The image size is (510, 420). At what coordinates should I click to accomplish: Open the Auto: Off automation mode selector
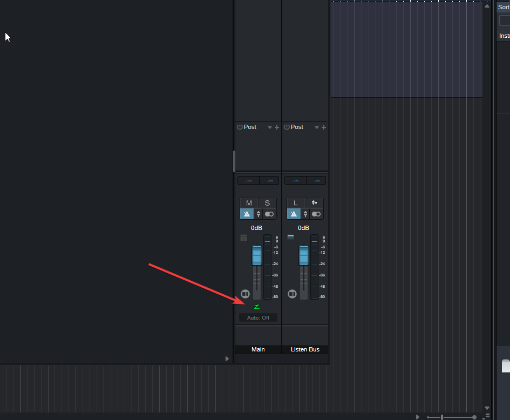(258, 317)
